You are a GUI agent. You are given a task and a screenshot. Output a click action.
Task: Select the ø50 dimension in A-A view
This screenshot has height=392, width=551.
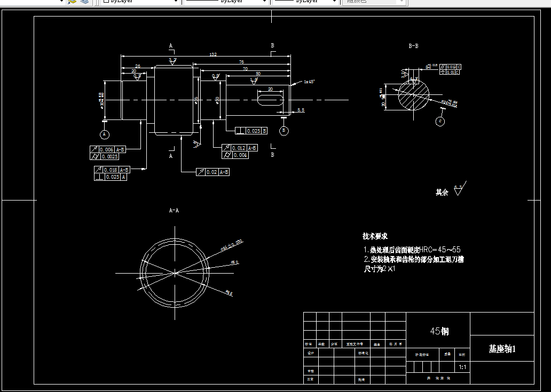(x=234, y=262)
